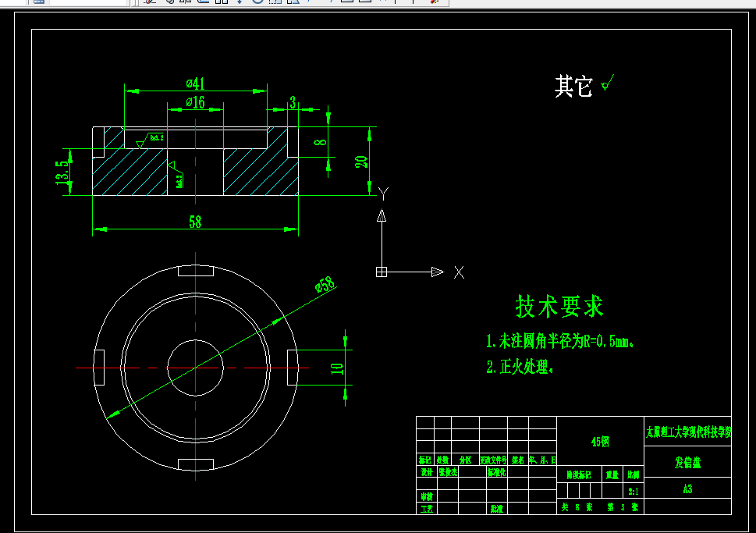
Task: Select note 2 正火处理 text
Action: tap(520, 367)
